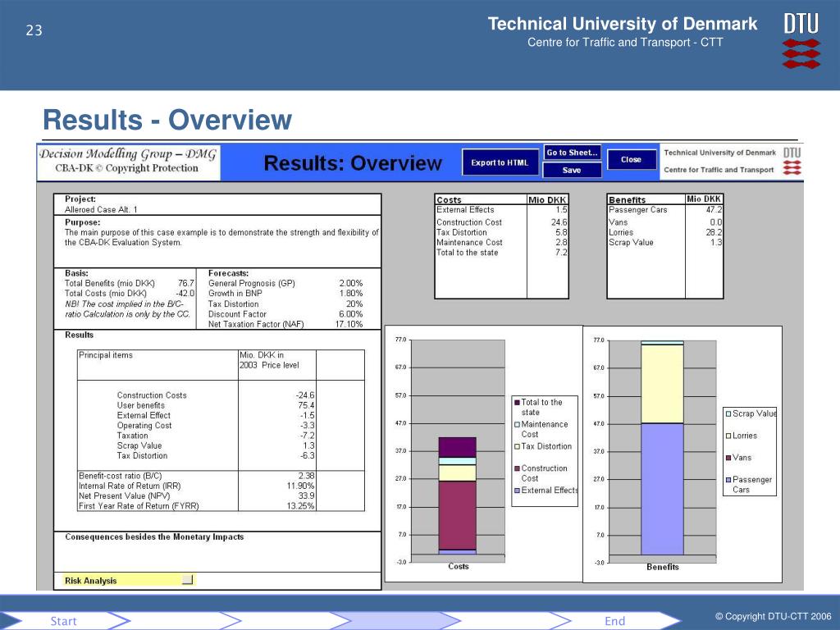The width and height of the screenshot is (840, 630).
Task: Select the Lorries legend swatch
Action: [x=728, y=436]
